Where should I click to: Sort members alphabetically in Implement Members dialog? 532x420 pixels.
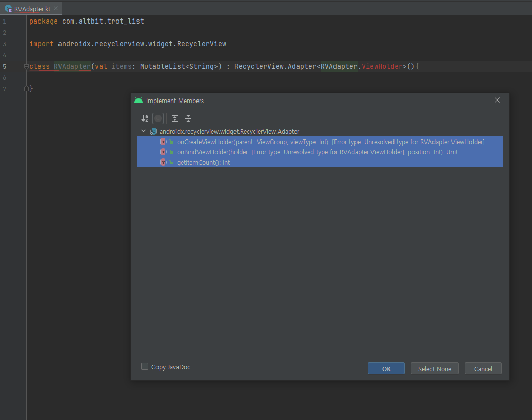(145, 118)
